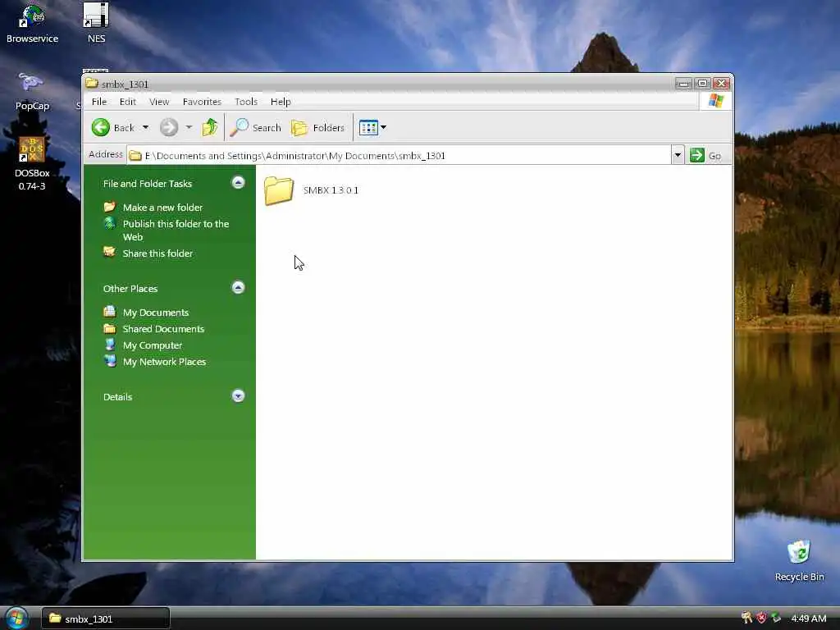840x630 pixels.
Task: Select the PopCap desktop icon
Action: pyautogui.click(x=32, y=91)
